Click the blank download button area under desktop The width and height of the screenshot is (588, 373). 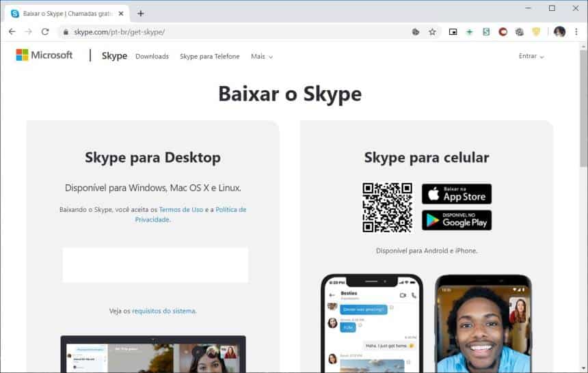pyautogui.click(x=155, y=264)
